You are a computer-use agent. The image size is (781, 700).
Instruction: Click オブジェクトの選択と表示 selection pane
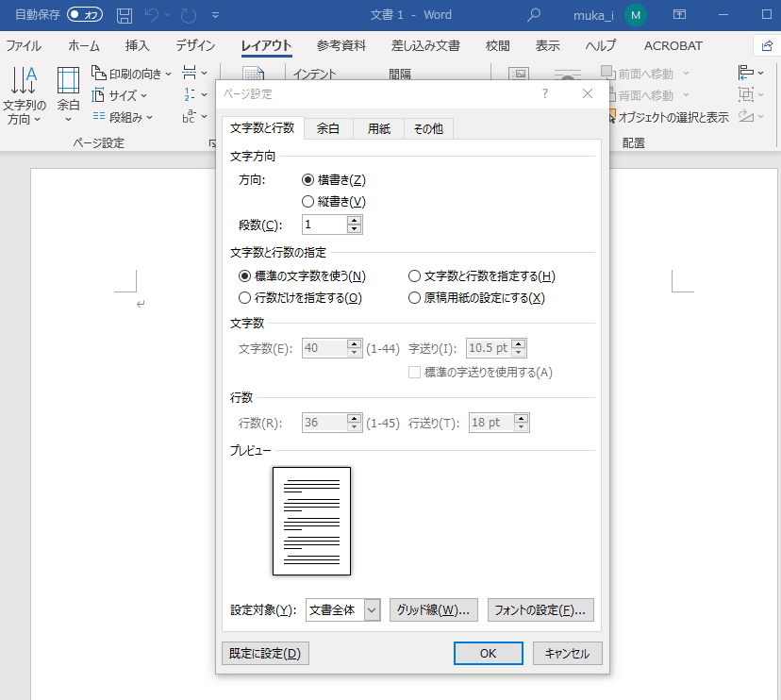click(668, 117)
